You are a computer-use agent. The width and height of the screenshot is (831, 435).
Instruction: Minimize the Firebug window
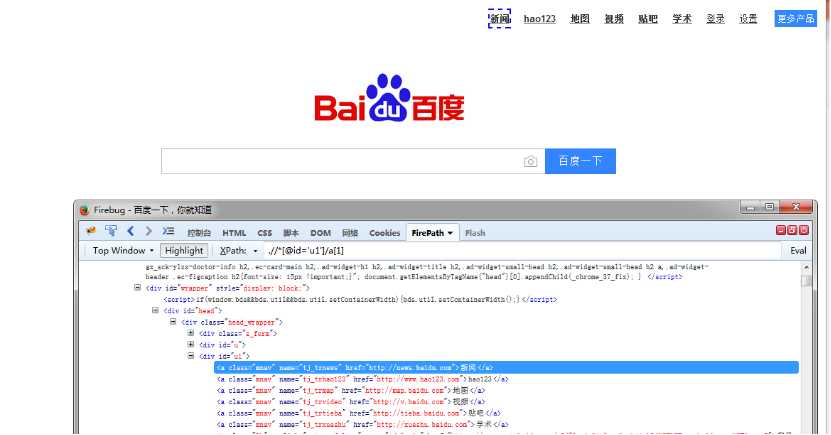[x=750, y=208]
